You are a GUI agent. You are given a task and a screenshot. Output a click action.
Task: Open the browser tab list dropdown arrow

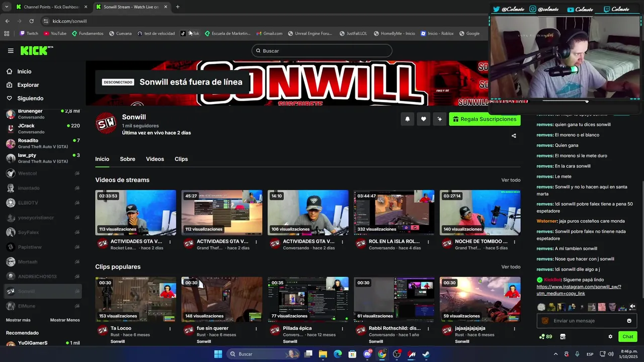click(x=7, y=7)
